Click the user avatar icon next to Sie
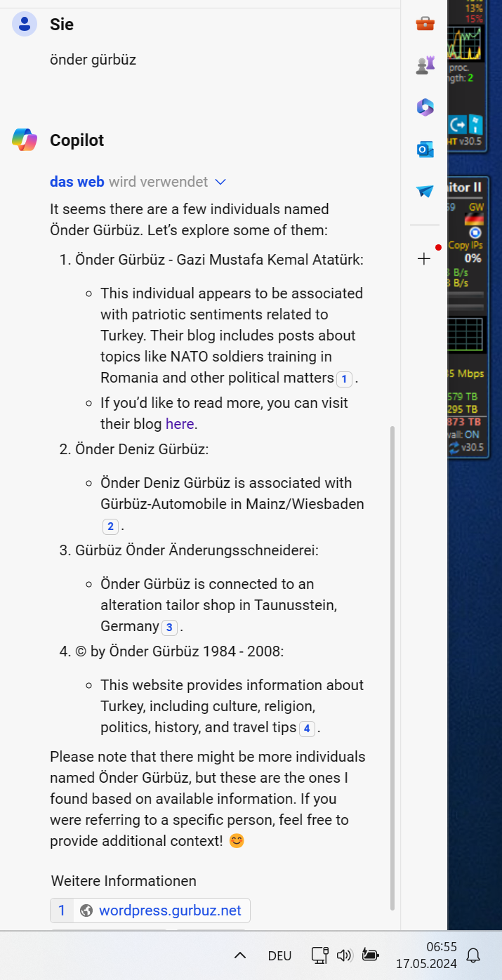Image resolution: width=502 pixels, height=980 pixels. (25, 24)
